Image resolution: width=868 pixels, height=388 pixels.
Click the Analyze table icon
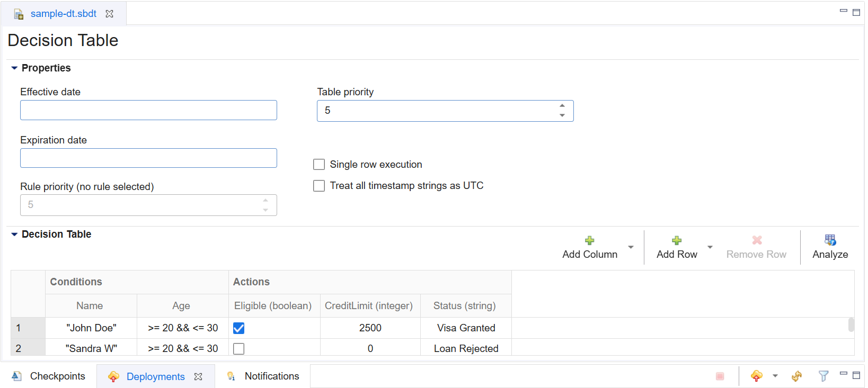(x=830, y=240)
